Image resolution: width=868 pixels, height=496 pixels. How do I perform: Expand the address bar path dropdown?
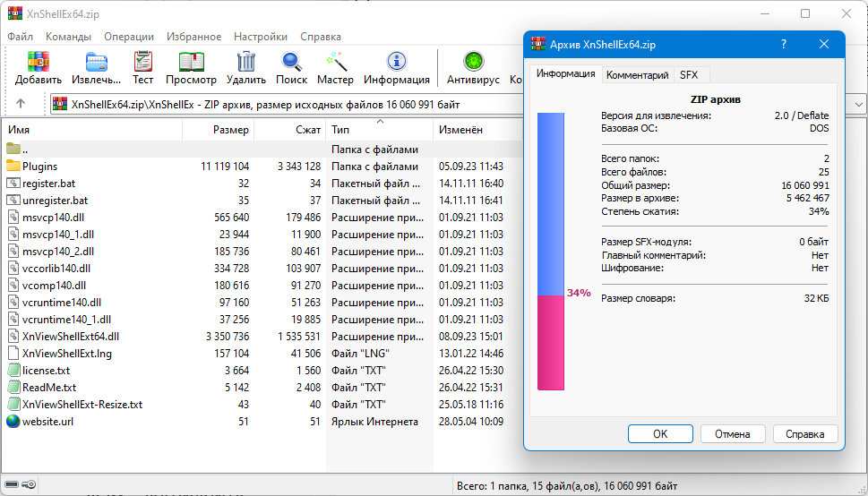858,104
